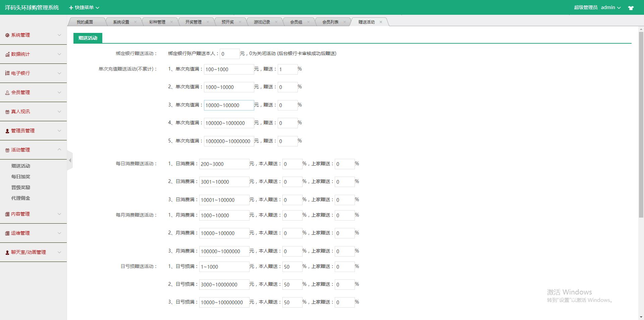Click the 真人视讯 icon in sidebar

7,112
